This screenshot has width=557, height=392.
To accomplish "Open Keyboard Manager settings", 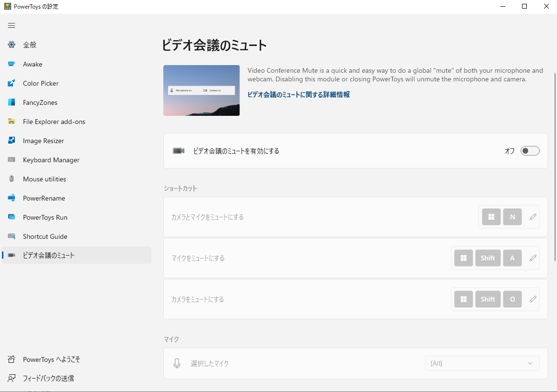I will 76,160.
